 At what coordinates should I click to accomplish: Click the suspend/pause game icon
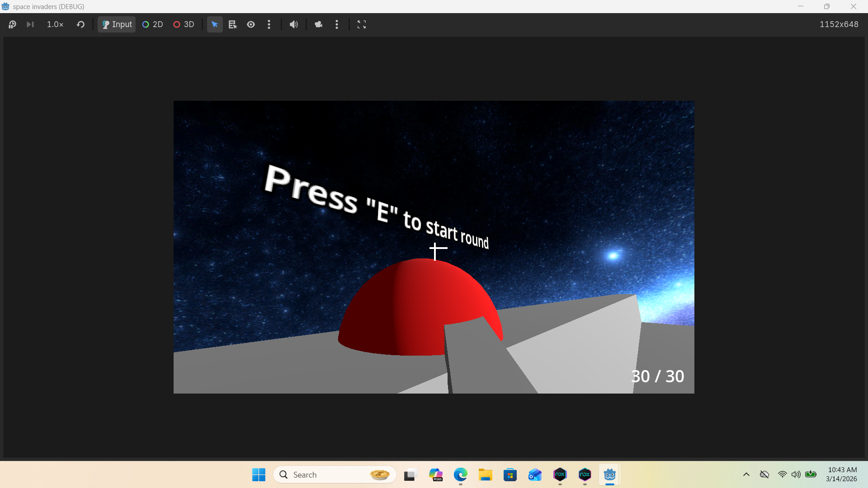[12, 24]
